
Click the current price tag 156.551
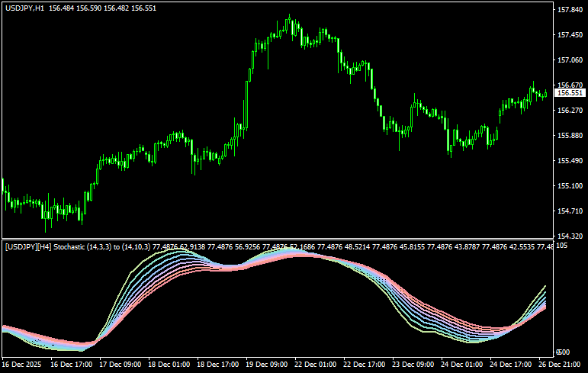tap(570, 93)
